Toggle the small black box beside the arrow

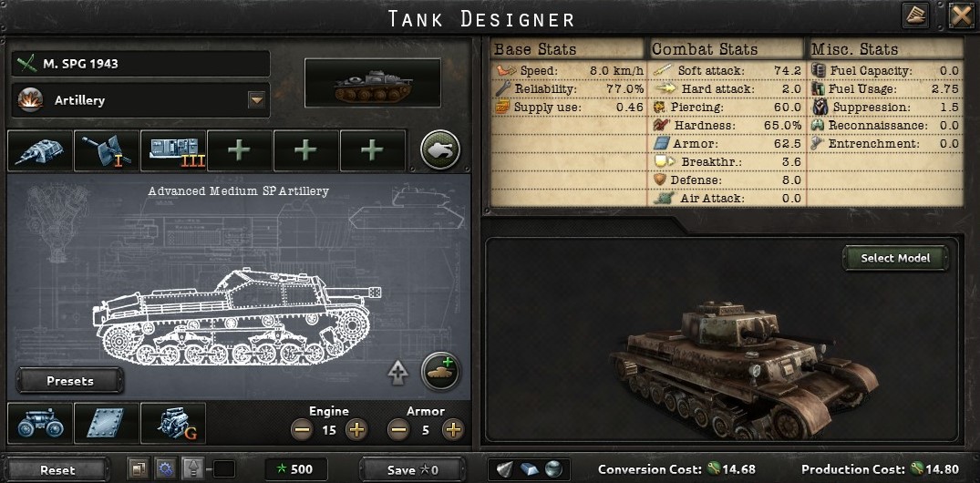223,468
